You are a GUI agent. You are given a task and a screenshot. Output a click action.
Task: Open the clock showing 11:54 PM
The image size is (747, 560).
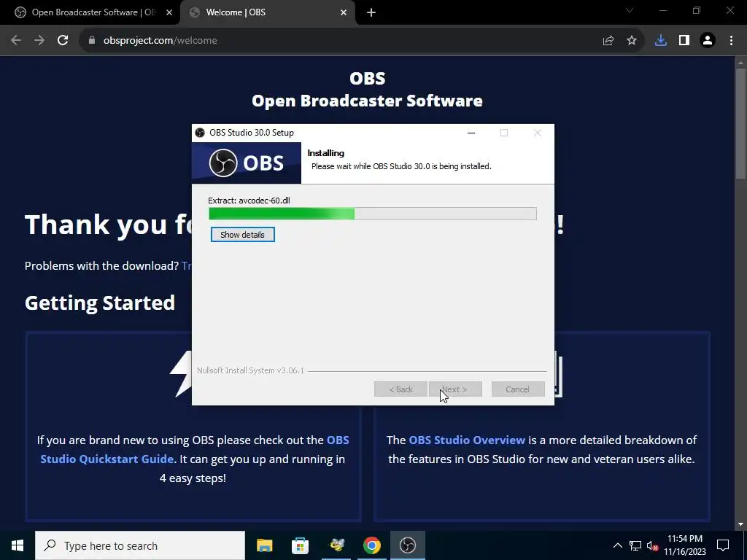(685, 545)
